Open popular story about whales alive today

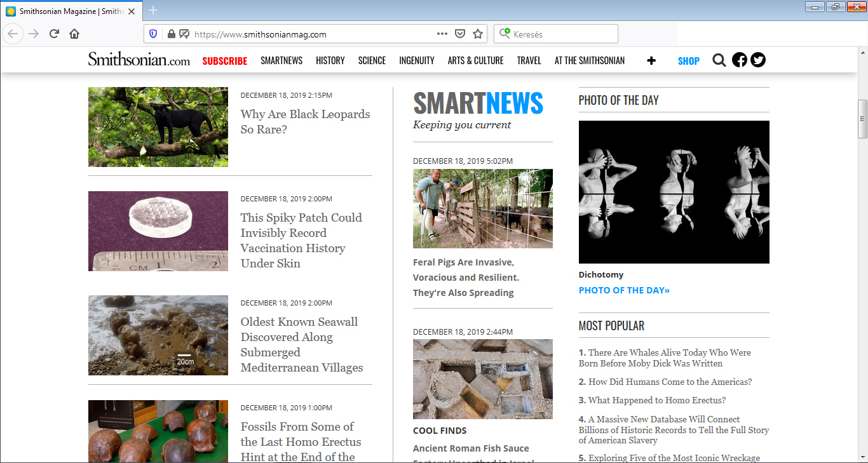tap(665, 358)
